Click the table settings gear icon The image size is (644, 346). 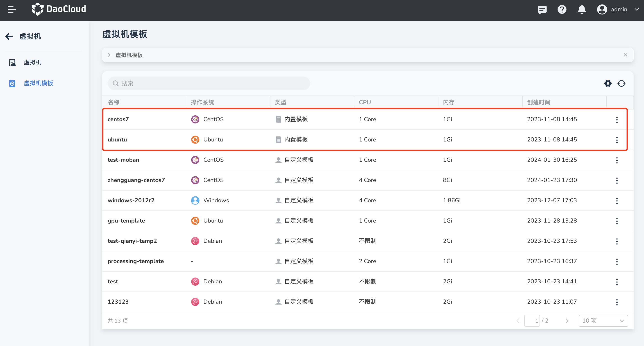[608, 83]
